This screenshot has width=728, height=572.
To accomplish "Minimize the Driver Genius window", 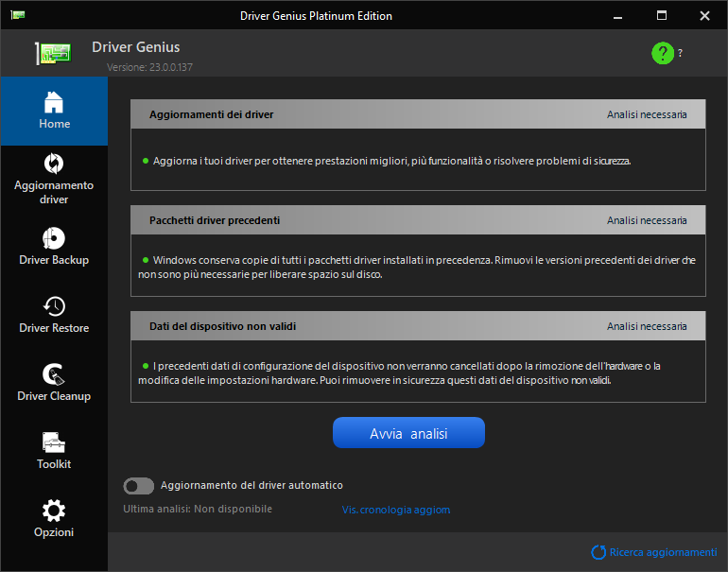I will (617, 16).
